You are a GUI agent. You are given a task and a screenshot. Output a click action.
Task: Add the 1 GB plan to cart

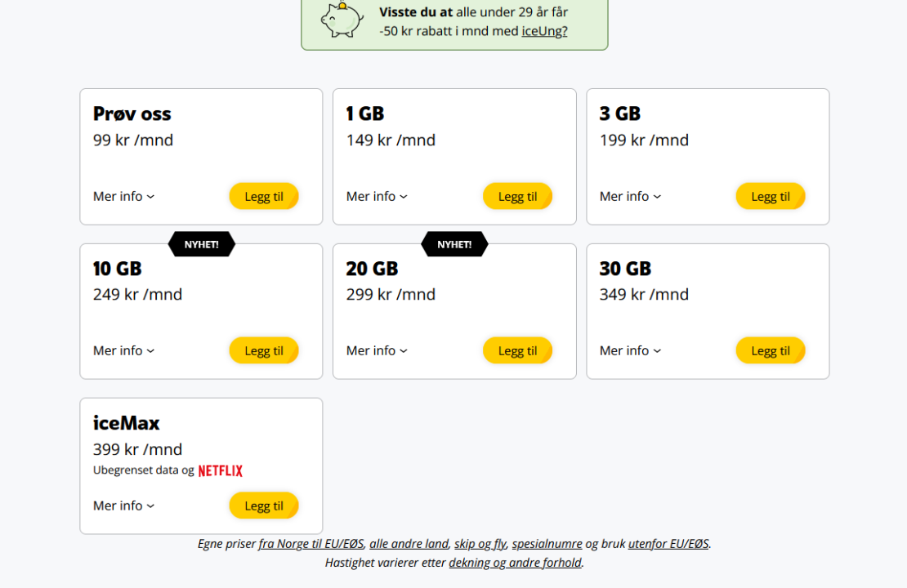point(517,196)
